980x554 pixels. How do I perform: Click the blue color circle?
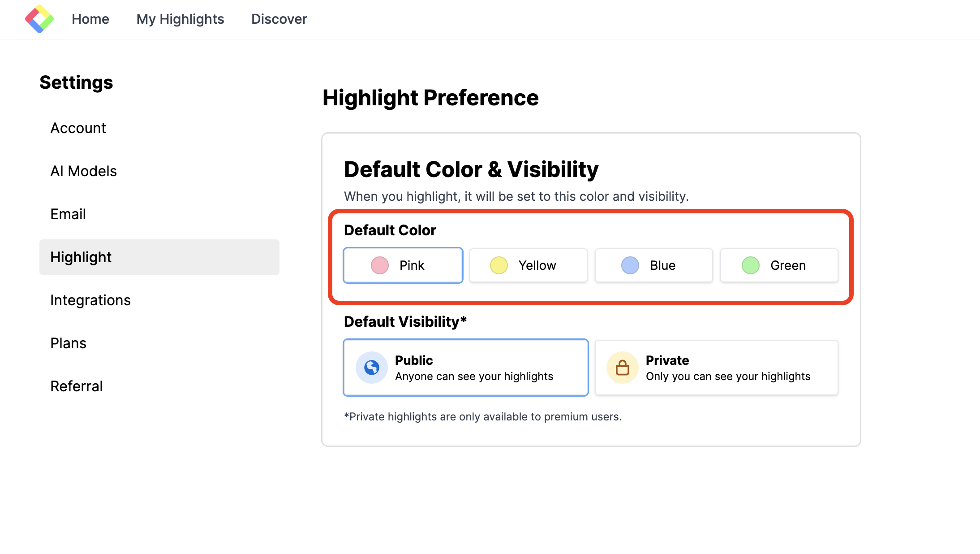coord(630,265)
